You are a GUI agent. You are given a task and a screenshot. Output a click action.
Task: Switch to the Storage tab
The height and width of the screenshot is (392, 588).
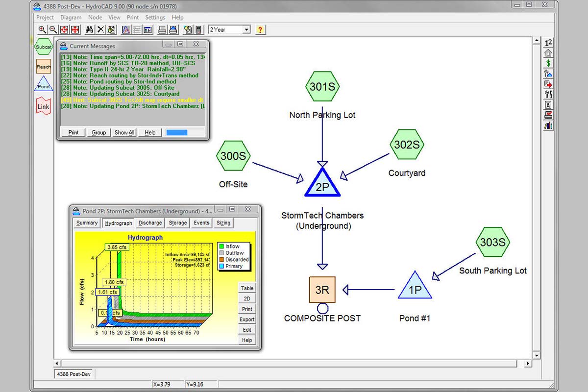coord(177,223)
